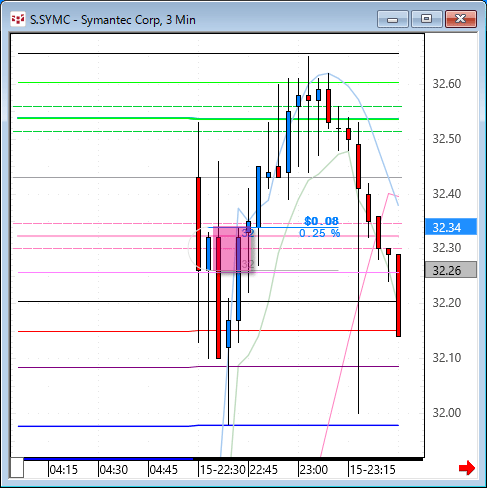Click the 23:00 time axis label
Image resolution: width=487 pixels, height=488 pixels.
pos(314,470)
